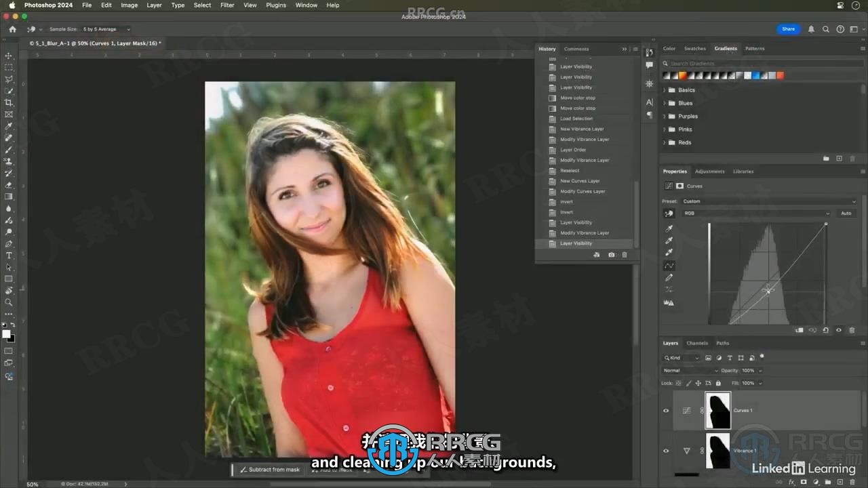Toggle lock position for the layer
The height and width of the screenshot is (488, 868).
698,383
